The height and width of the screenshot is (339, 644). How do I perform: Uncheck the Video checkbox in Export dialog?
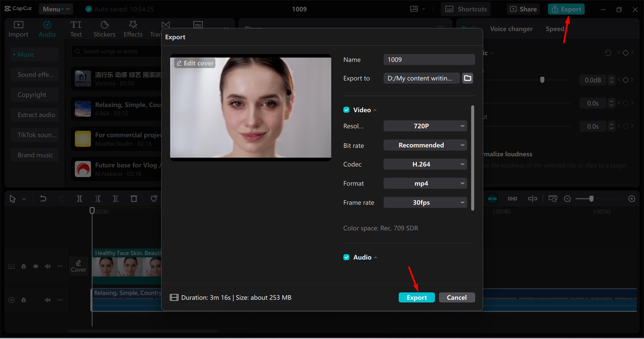(x=346, y=110)
